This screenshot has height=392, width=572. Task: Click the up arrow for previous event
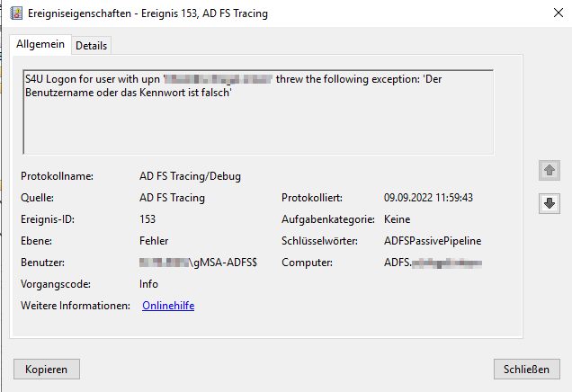[549, 170]
